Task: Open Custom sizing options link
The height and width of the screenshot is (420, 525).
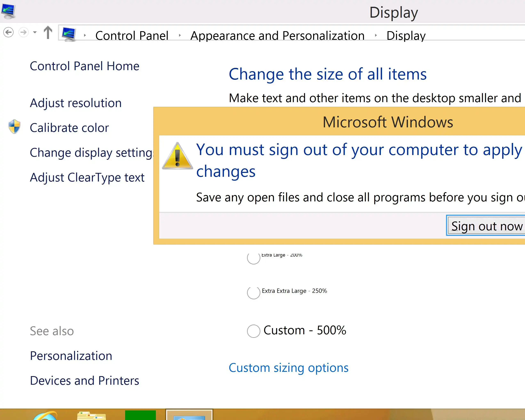Action: click(289, 368)
